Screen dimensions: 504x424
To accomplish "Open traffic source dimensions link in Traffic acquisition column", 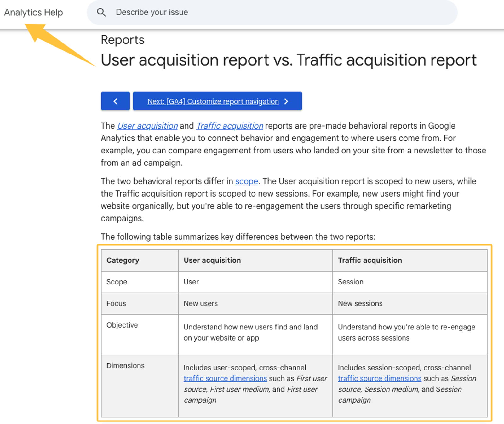I will tap(380, 378).
